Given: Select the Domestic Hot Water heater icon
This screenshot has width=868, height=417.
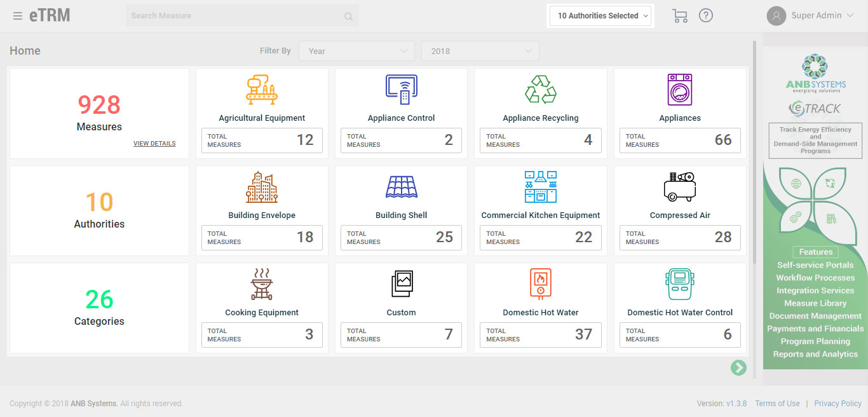Looking at the screenshot, I should pos(540,284).
